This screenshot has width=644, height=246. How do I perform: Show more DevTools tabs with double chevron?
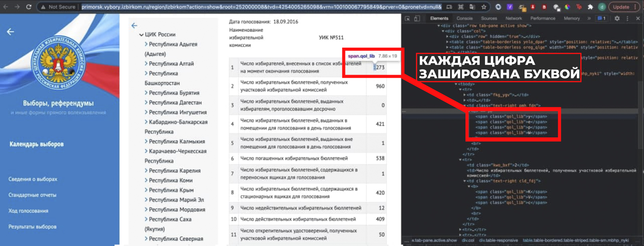589,19
